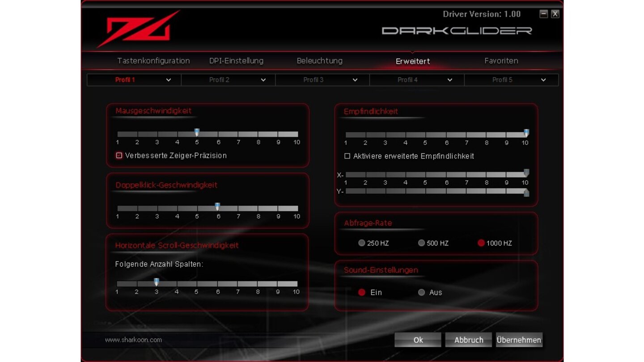Viewport: 644px width, 362px height.
Task: Expand the Profil 5 dropdown arrow
Action: (543, 80)
